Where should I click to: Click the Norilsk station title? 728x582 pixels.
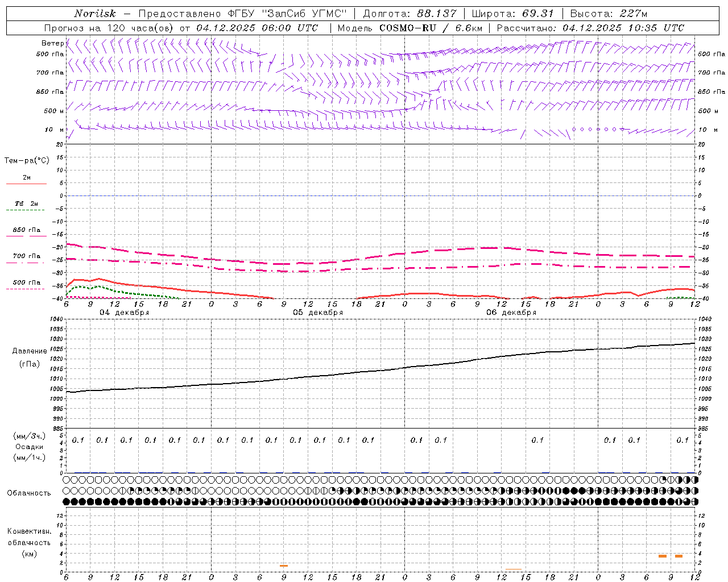pyautogui.click(x=94, y=14)
